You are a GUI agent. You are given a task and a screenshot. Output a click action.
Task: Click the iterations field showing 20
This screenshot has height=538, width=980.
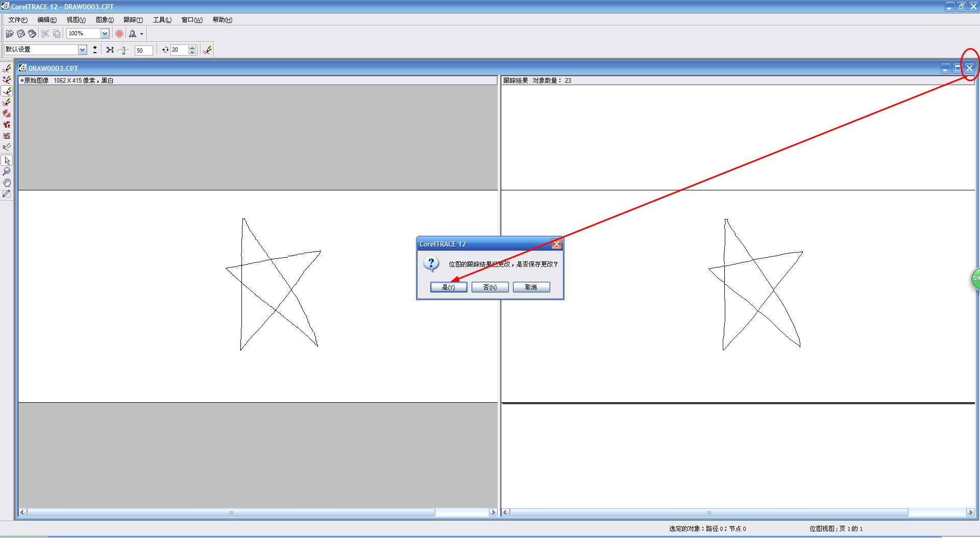pyautogui.click(x=179, y=50)
